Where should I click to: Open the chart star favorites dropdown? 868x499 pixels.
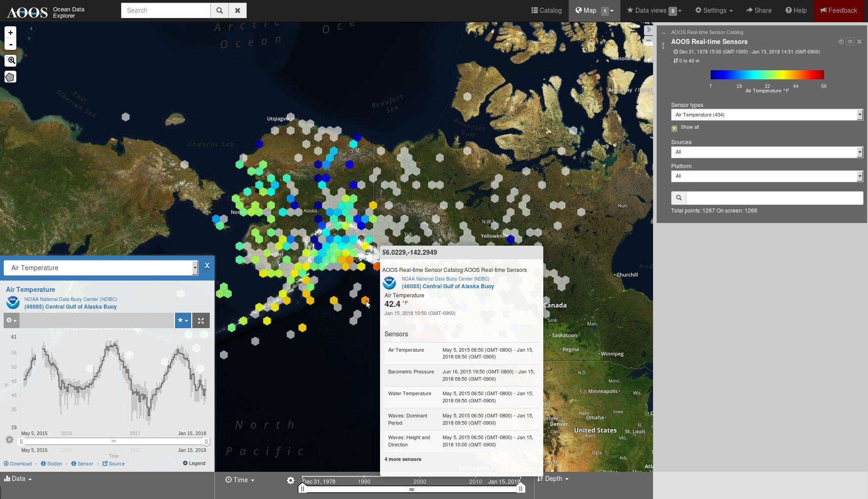(x=183, y=320)
